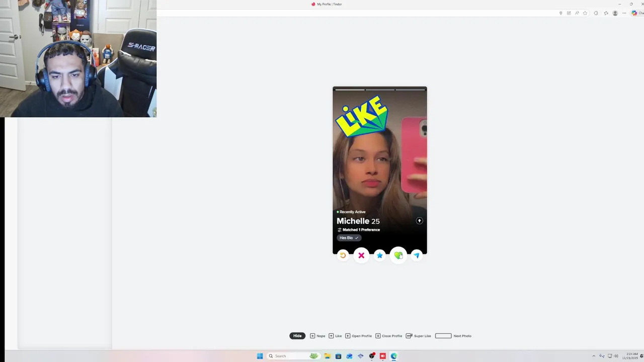Click the Hide shortcuts button
644x362 pixels.
coord(297,336)
